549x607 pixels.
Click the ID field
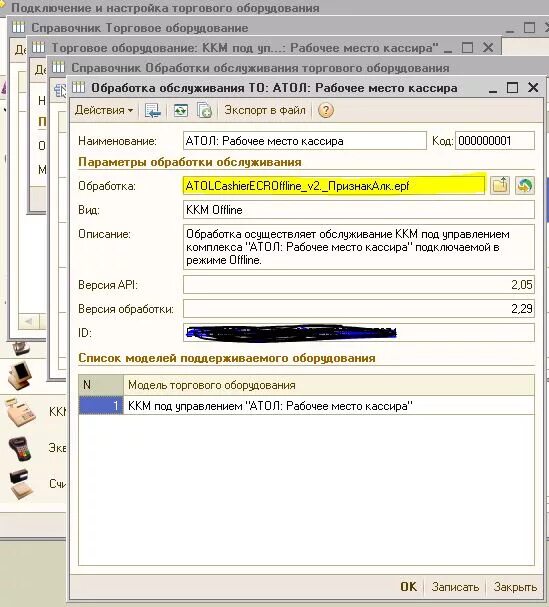click(359, 333)
